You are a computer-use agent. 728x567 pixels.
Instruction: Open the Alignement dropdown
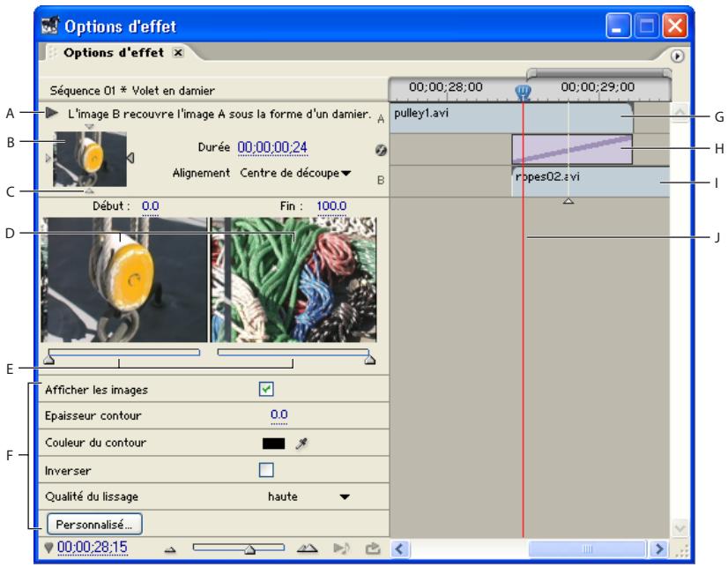tap(296, 173)
